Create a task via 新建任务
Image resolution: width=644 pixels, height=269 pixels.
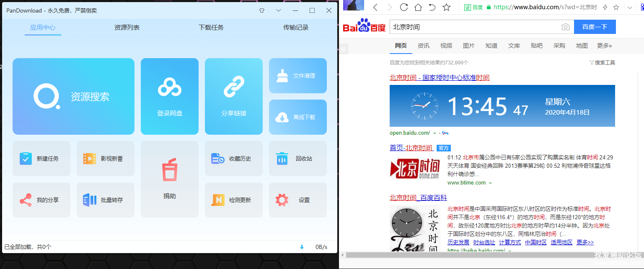41,159
